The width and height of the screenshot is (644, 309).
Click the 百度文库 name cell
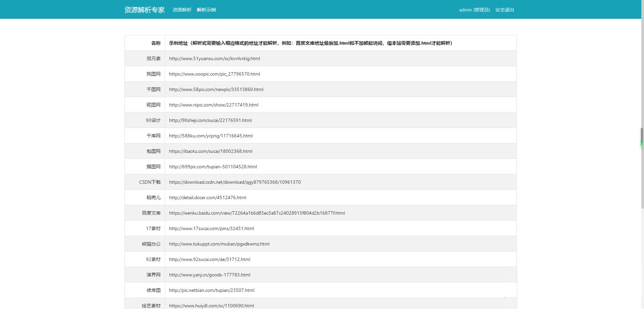145,213
